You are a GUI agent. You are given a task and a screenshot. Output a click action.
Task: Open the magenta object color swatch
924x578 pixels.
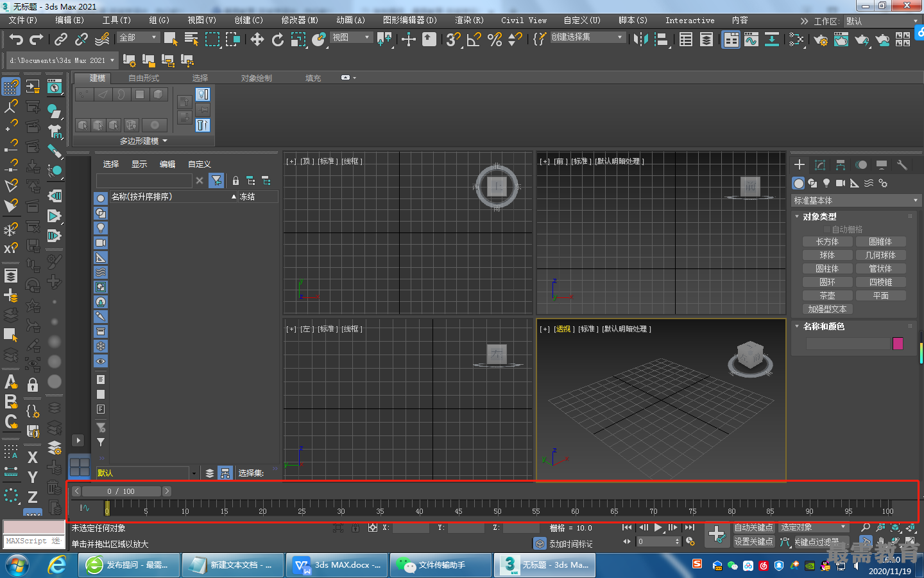point(898,344)
